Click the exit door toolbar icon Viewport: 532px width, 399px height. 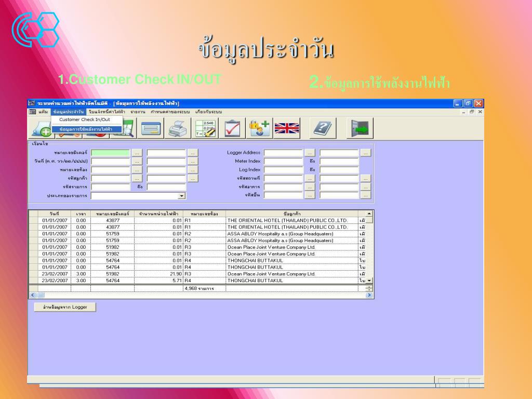coord(360,129)
